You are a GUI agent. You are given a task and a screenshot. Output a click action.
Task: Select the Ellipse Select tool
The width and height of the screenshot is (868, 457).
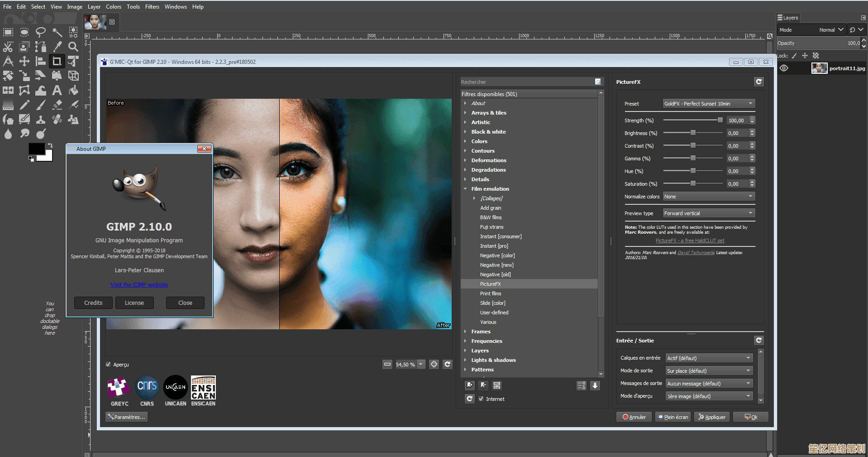pyautogui.click(x=24, y=32)
